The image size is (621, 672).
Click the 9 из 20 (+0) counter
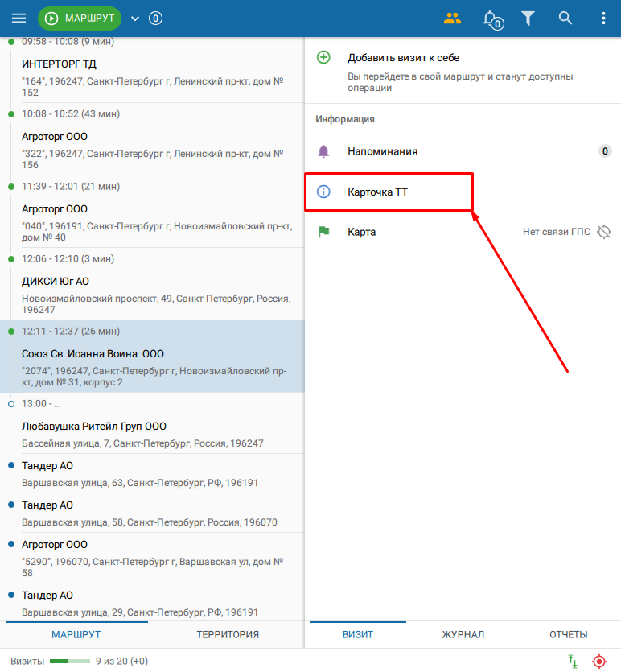pyautogui.click(x=121, y=662)
